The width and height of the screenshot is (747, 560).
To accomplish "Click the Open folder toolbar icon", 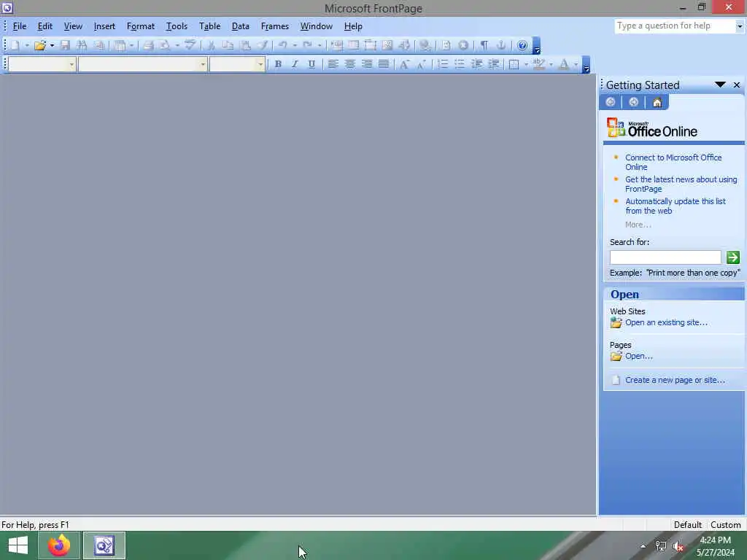I will (x=40, y=45).
